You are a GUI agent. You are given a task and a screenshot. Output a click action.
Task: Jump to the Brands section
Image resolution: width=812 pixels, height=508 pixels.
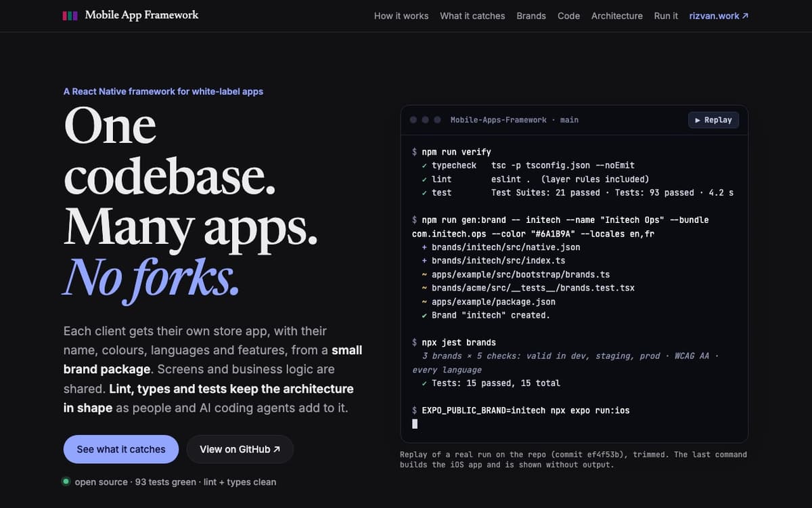531,16
